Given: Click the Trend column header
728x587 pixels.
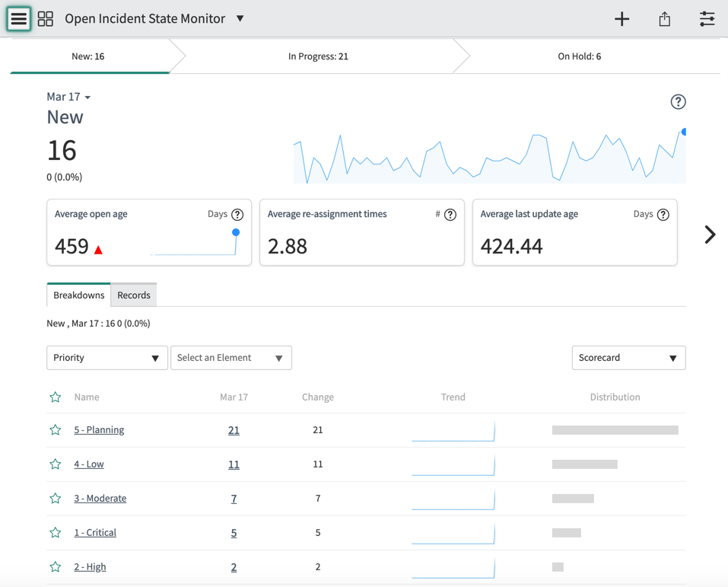Looking at the screenshot, I should (453, 397).
